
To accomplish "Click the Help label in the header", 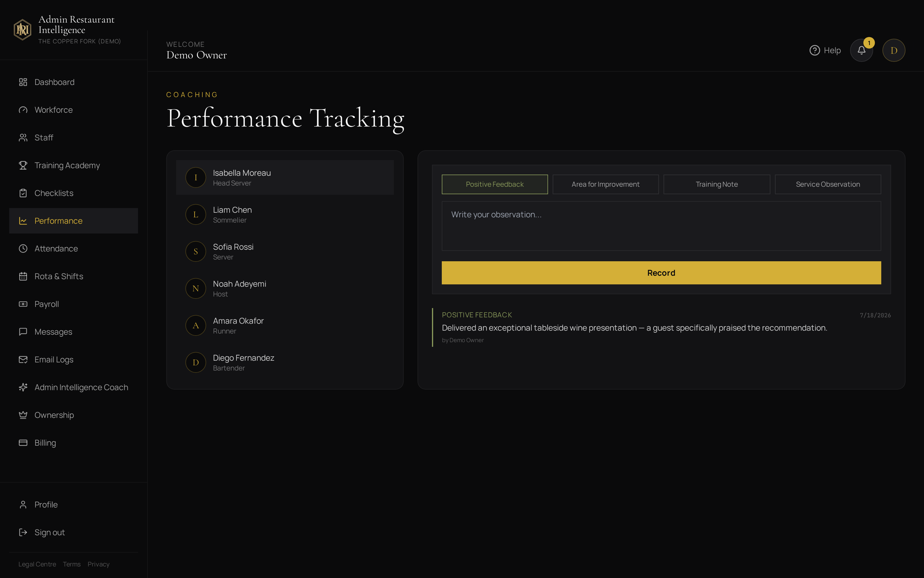I will [832, 51].
